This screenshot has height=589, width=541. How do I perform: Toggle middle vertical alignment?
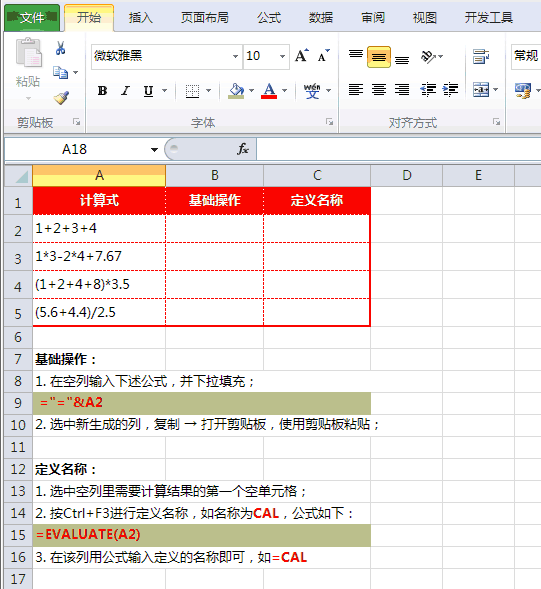(x=379, y=57)
